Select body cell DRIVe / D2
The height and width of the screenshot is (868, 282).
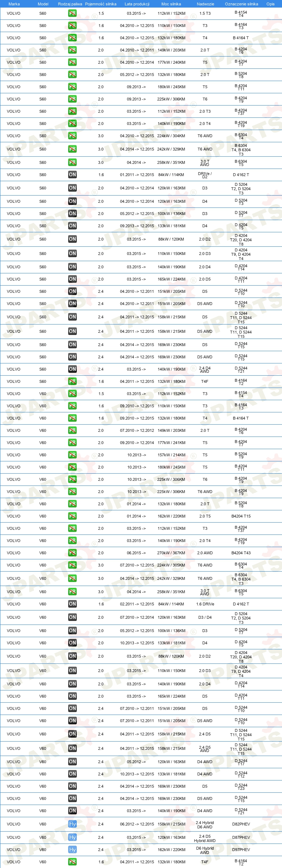tap(205, 175)
